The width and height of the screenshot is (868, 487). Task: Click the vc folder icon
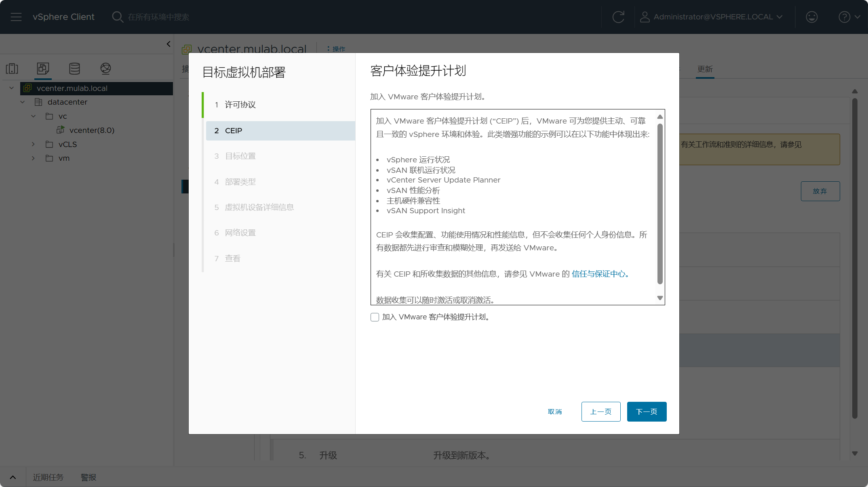pyautogui.click(x=49, y=116)
